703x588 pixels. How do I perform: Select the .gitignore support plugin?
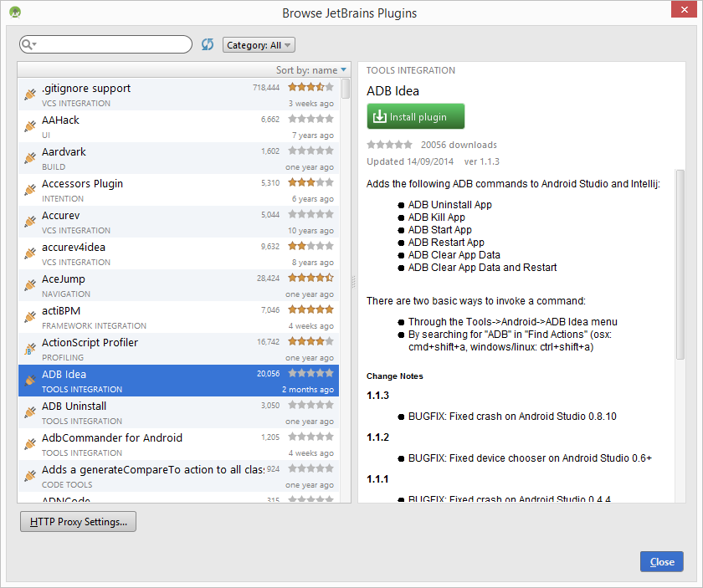(x=178, y=95)
